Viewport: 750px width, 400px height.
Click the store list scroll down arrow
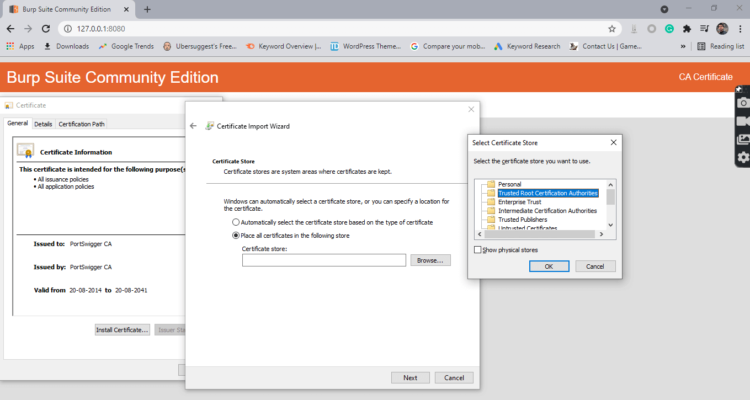pyautogui.click(x=610, y=225)
